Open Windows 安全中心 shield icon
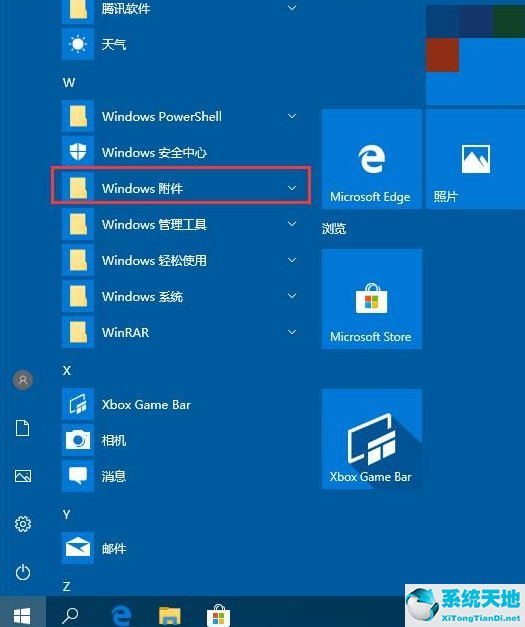The width and height of the screenshot is (525, 627). point(78,152)
